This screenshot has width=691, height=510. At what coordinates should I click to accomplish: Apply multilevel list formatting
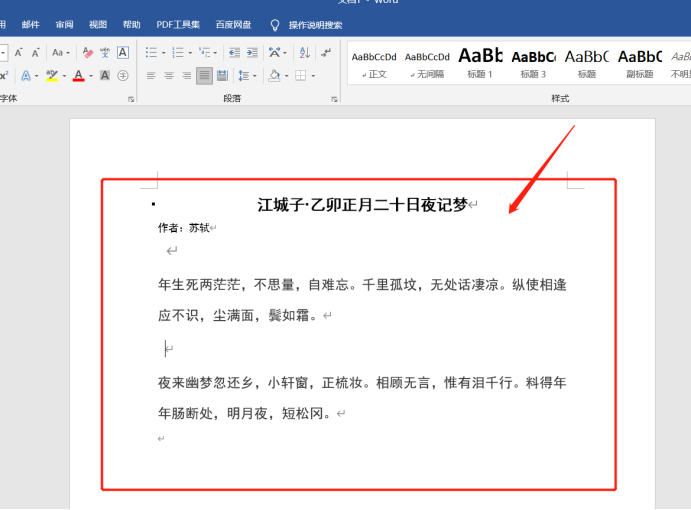point(204,53)
